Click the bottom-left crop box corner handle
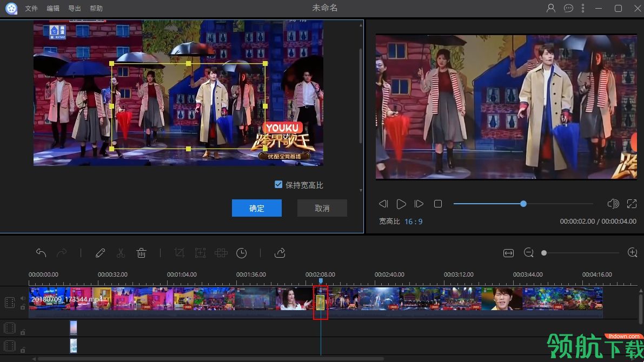This screenshot has width=644, height=362. 112,149
